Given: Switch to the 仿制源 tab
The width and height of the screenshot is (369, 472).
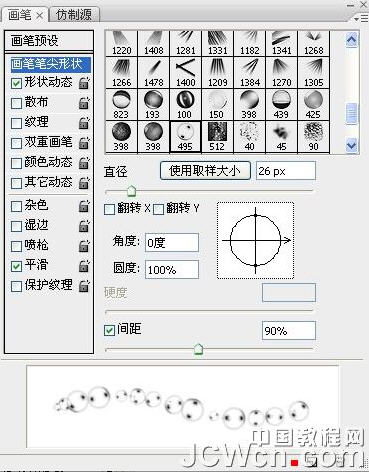Looking at the screenshot, I should pos(74,15).
